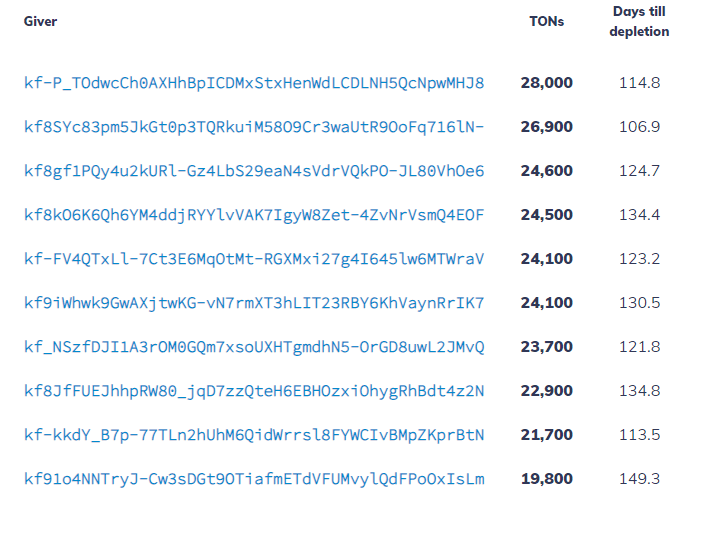Follow giver link starting kf-FV4QTxLl

(254, 259)
